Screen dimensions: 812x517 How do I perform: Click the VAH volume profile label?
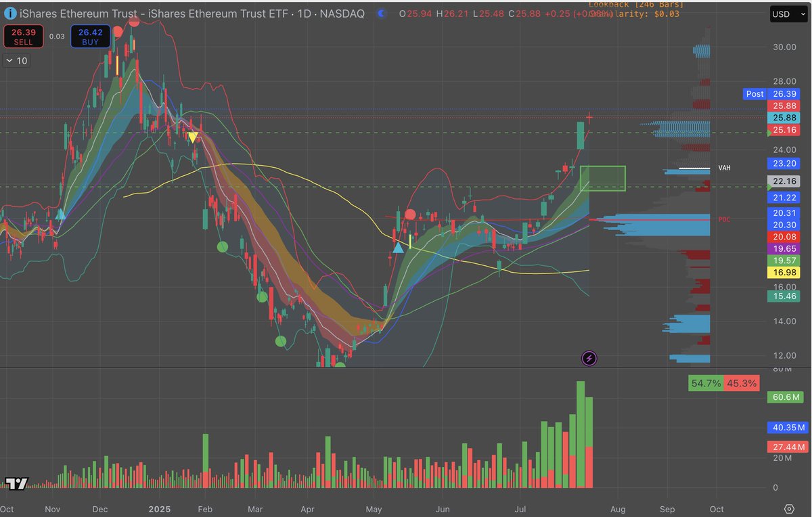725,168
